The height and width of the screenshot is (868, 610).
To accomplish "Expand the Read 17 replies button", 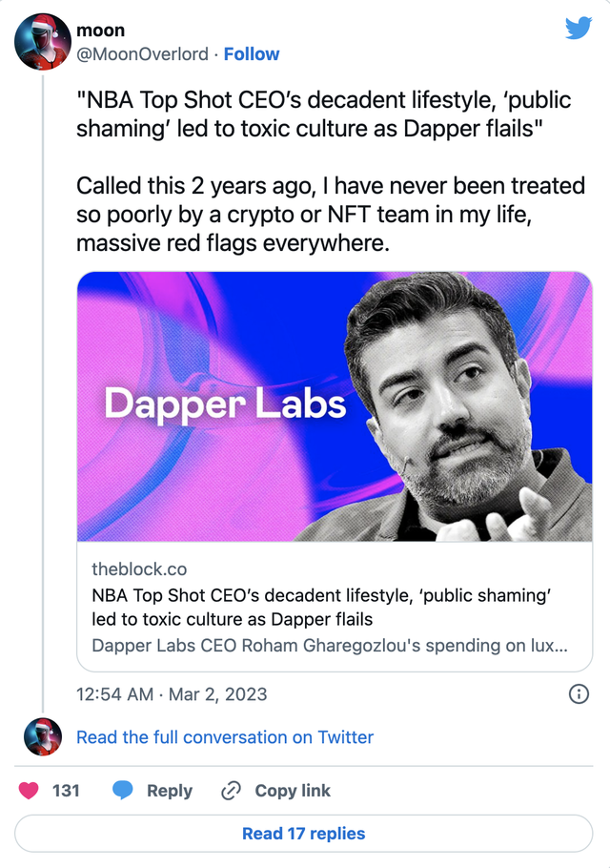I will (304, 834).
